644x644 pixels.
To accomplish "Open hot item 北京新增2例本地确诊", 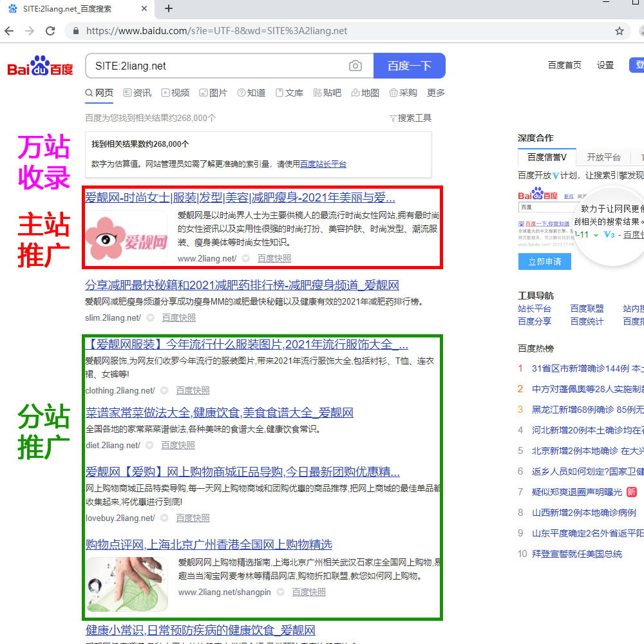I will tap(587, 451).
